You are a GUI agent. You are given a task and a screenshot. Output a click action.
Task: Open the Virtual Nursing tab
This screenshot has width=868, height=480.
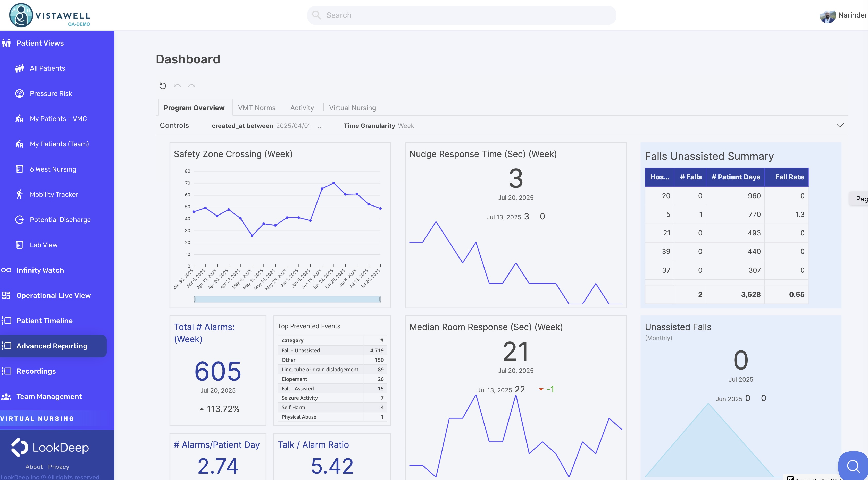pyautogui.click(x=353, y=107)
